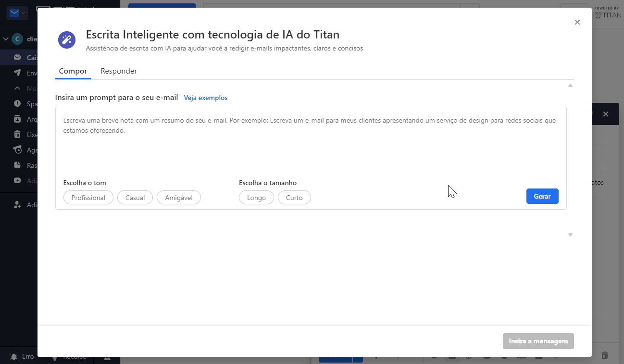Choose the Longo length option
The width and height of the screenshot is (624, 364).
coord(256,198)
